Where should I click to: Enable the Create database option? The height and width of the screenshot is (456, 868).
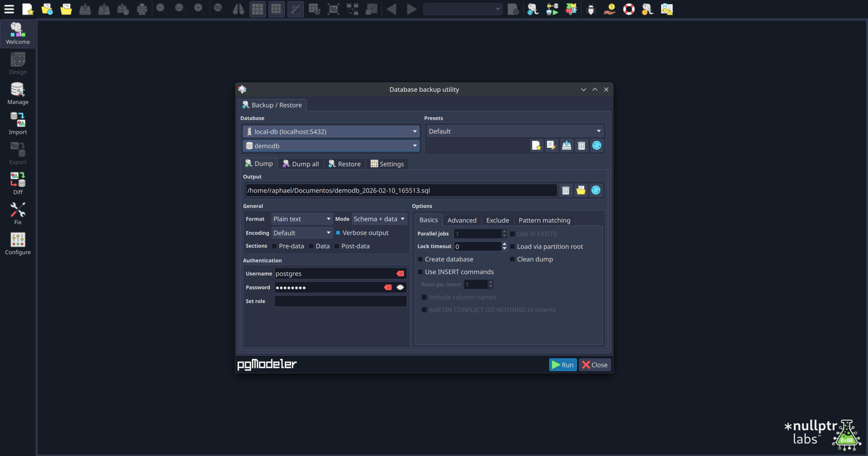[420, 259]
